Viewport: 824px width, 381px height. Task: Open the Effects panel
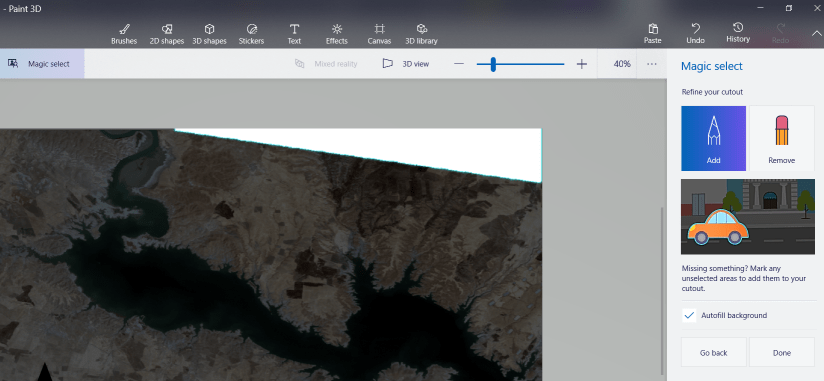coord(337,34)
